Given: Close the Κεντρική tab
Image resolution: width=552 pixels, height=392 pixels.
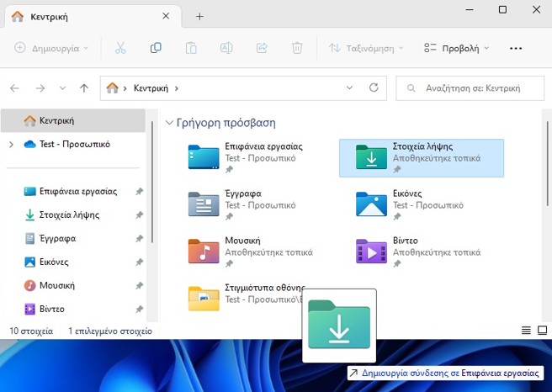Looking at the screenshot, I should point(166,16).
